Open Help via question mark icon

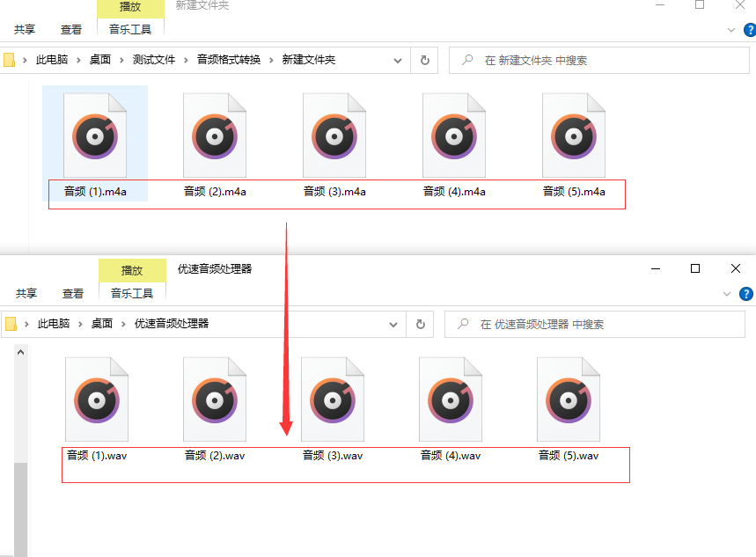pos(749,30)
